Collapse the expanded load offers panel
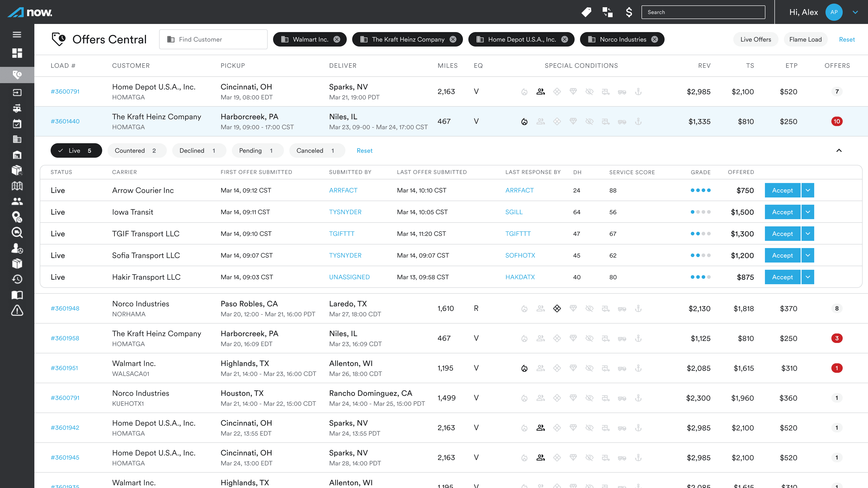 click(839, 150)
